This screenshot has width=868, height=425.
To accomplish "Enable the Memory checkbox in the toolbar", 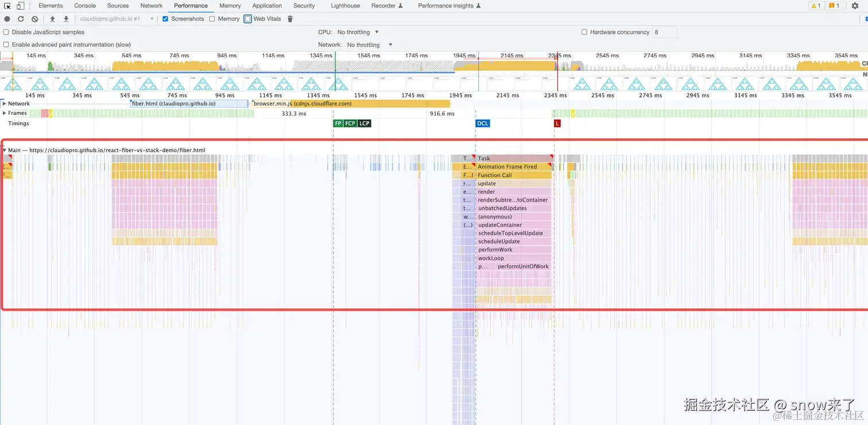I will pyautogui.click(x=212, y=19).
